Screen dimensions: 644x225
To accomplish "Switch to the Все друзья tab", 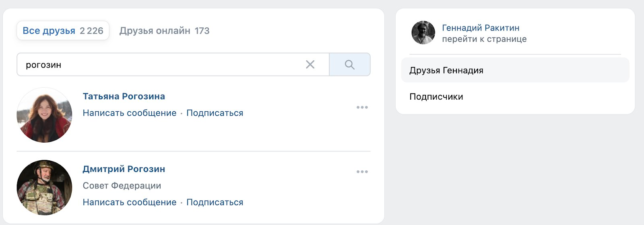I will (63, 31).
